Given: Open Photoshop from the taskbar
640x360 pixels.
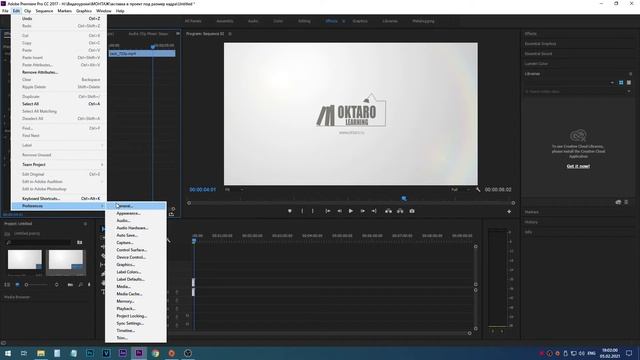Looking at the screenshot, I should [90, 353].
